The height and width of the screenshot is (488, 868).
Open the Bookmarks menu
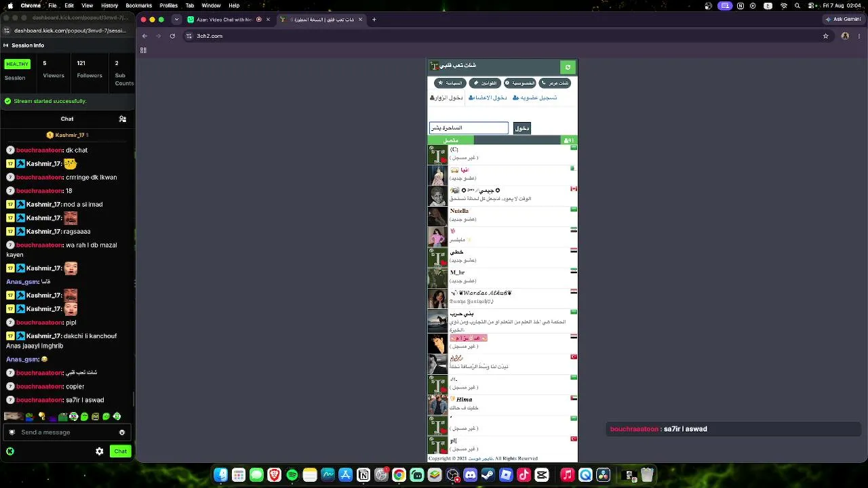(x=139, y=5)
